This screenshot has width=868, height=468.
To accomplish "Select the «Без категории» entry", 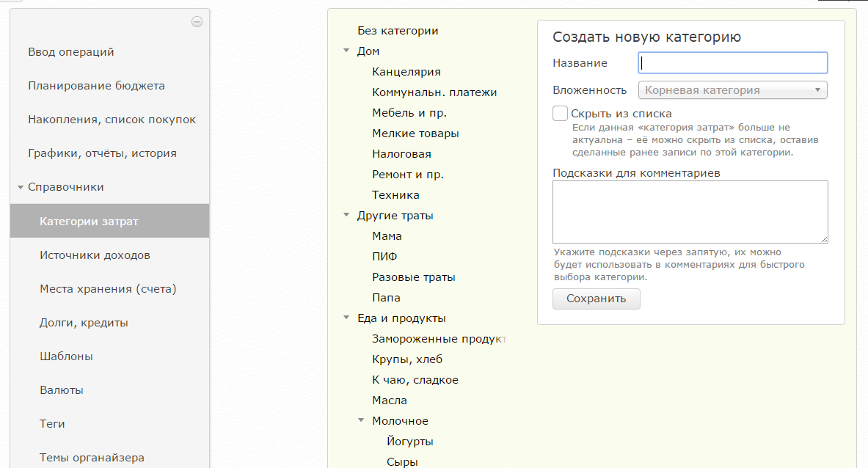I will [x=397, y=30].
